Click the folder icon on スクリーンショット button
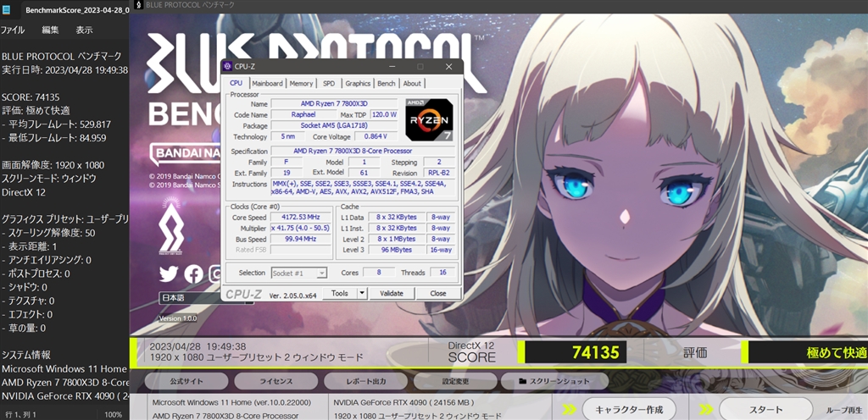The image size is (868, 420). coord(522,381)
